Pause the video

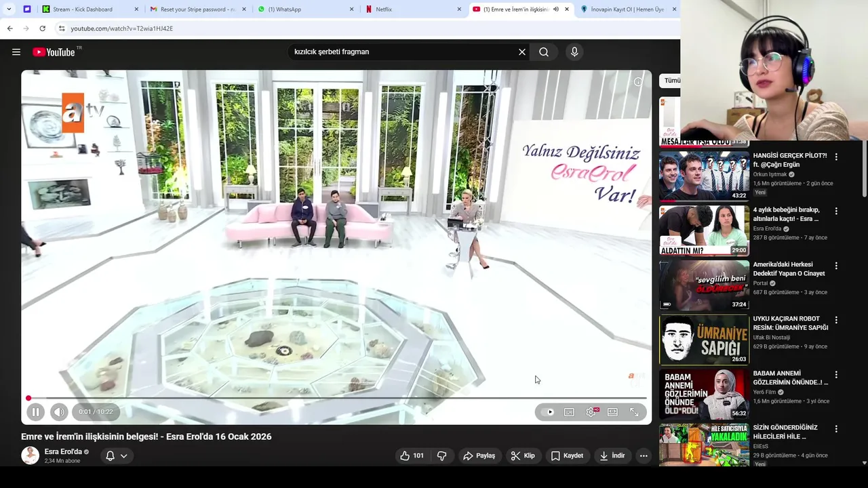click(35, 412)
